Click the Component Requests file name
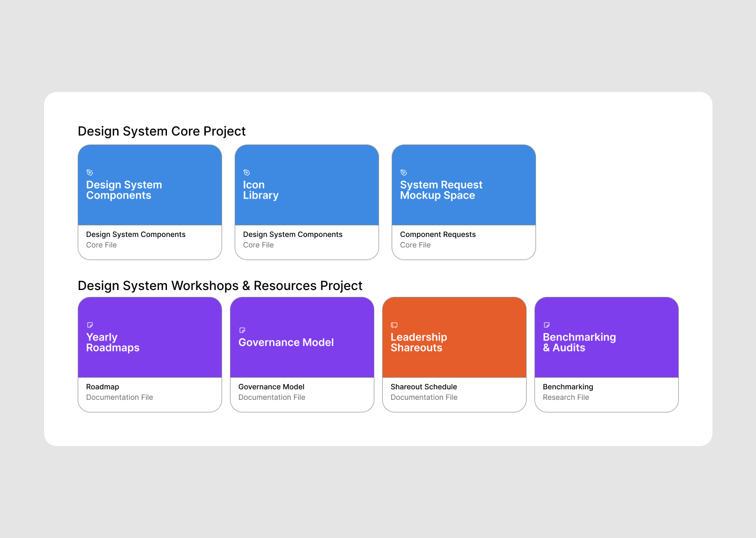The height and width of the screenshot is (538, 756). pyautogui.click(x=438, y=234)
